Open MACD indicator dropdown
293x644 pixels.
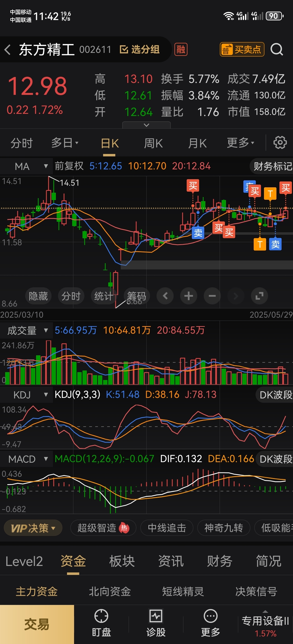pos(26,459)
